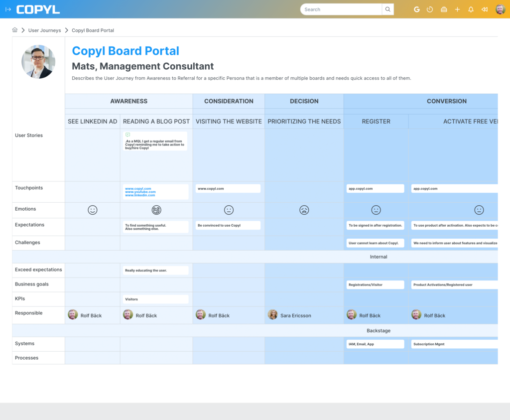Expand the sidebar with the arrow icon
The height and width of the screenshot is (420, 510).
coord(8,9)
